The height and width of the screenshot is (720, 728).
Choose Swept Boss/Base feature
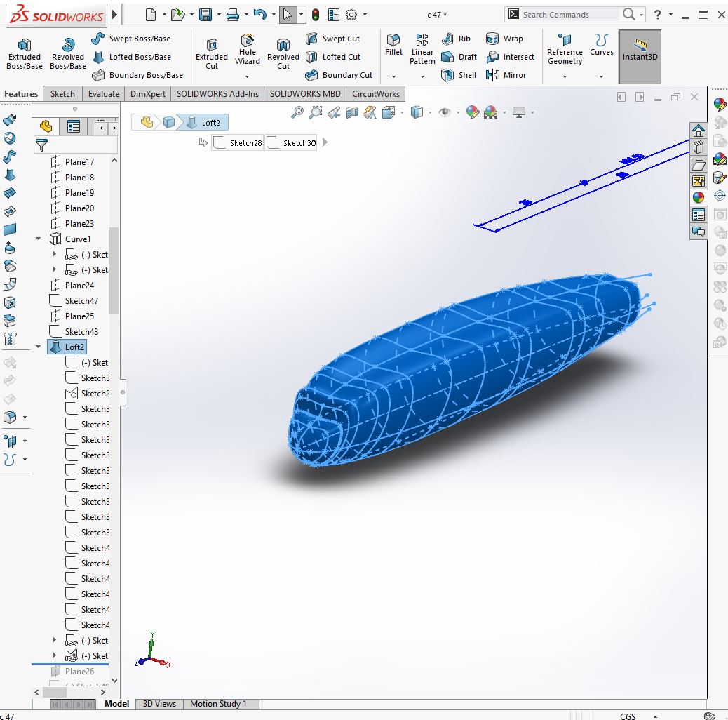point(131,39)
